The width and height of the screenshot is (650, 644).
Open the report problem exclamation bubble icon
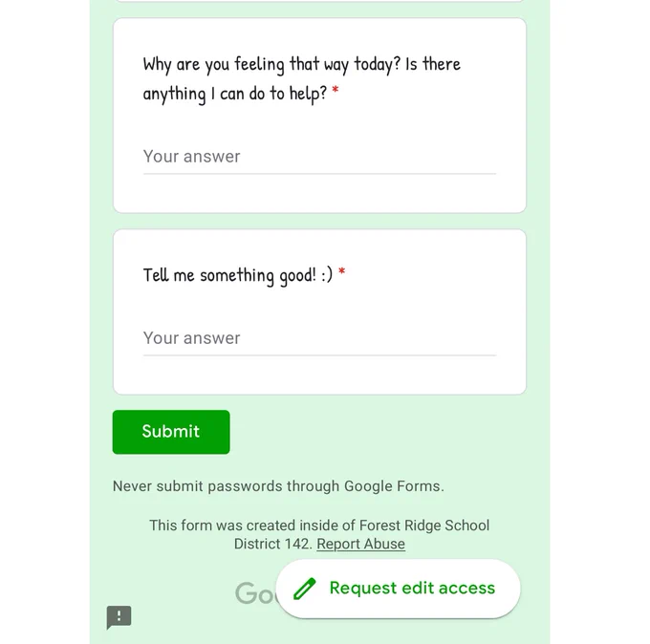119,616
